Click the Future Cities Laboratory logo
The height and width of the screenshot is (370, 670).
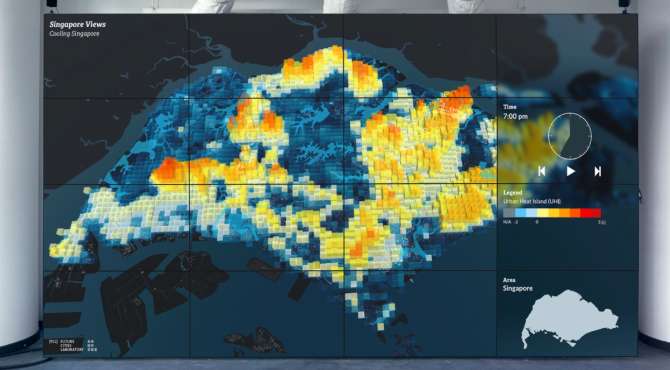72,346
